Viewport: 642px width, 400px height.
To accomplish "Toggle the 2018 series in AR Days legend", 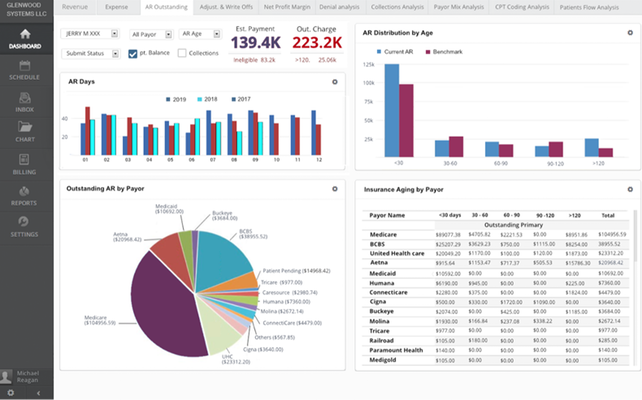I will (208, 100).
